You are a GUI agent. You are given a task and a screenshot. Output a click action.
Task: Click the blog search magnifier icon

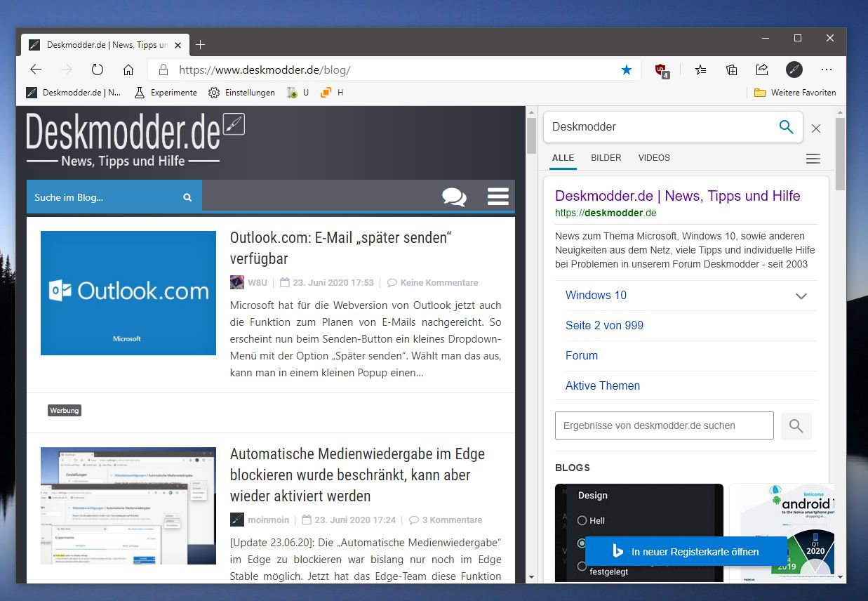187,197
